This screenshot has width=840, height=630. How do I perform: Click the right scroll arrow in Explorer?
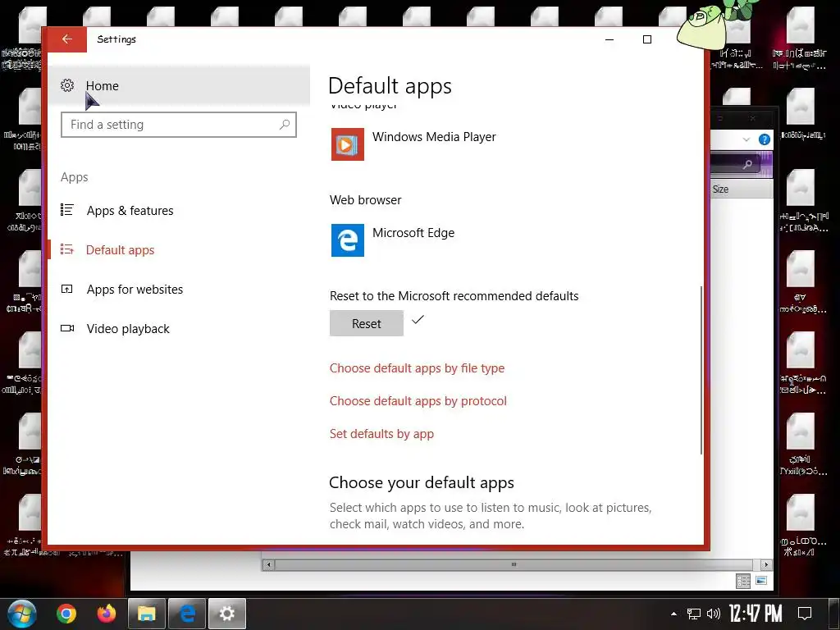766,564
